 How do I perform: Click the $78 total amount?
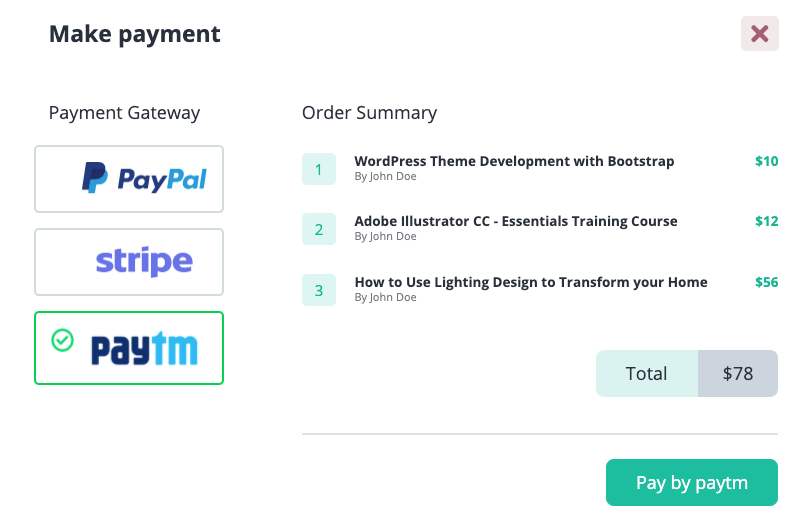click(x=738, y=374)
